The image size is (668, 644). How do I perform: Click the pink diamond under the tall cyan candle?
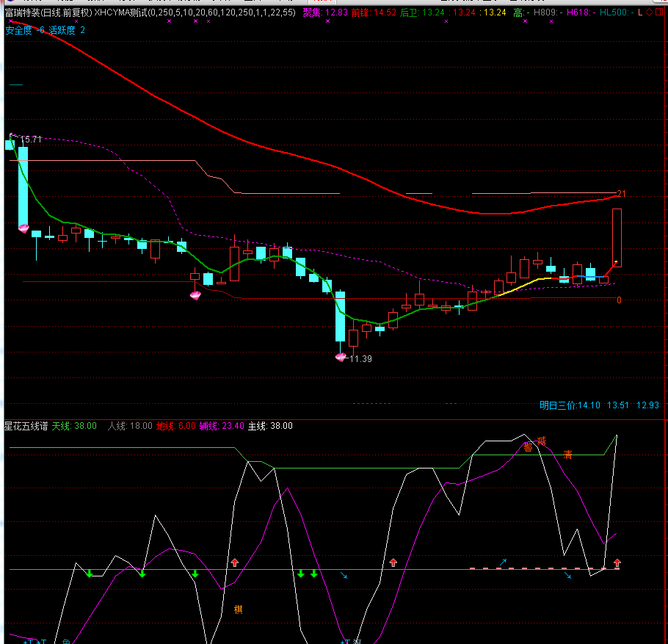[x=23, y=229]
